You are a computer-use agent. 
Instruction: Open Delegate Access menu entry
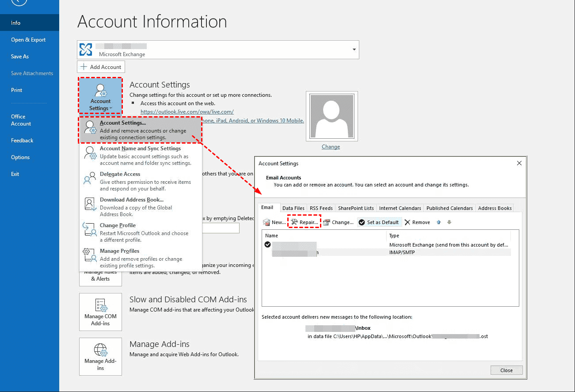[141, 181]
